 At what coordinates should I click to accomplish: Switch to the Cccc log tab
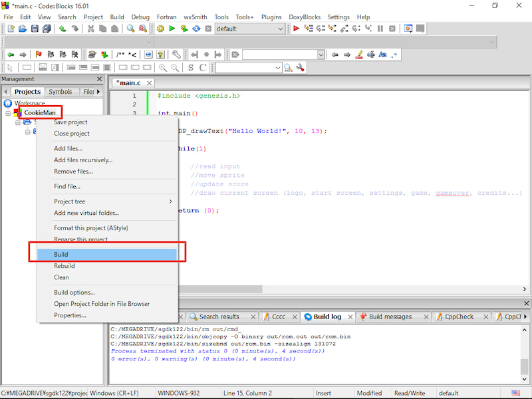279,317
